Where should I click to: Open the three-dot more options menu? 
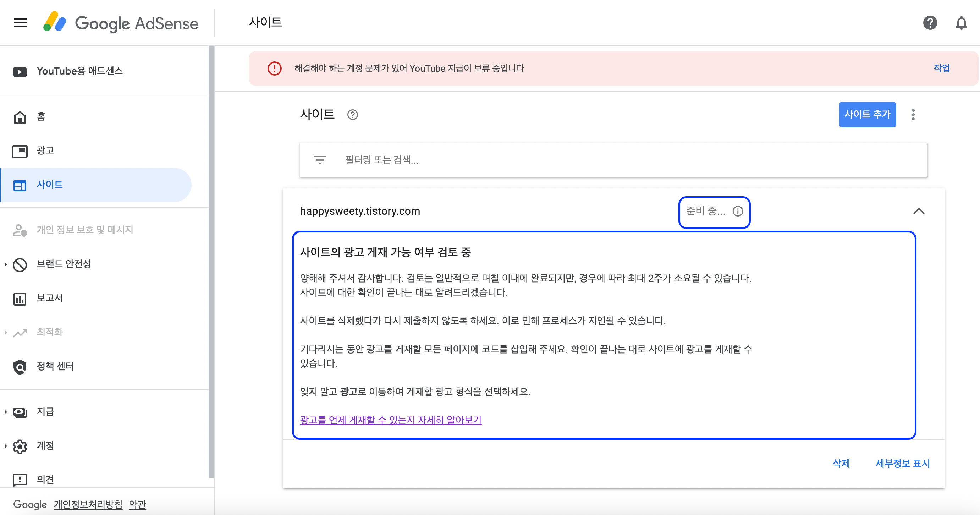pos(913,115)
